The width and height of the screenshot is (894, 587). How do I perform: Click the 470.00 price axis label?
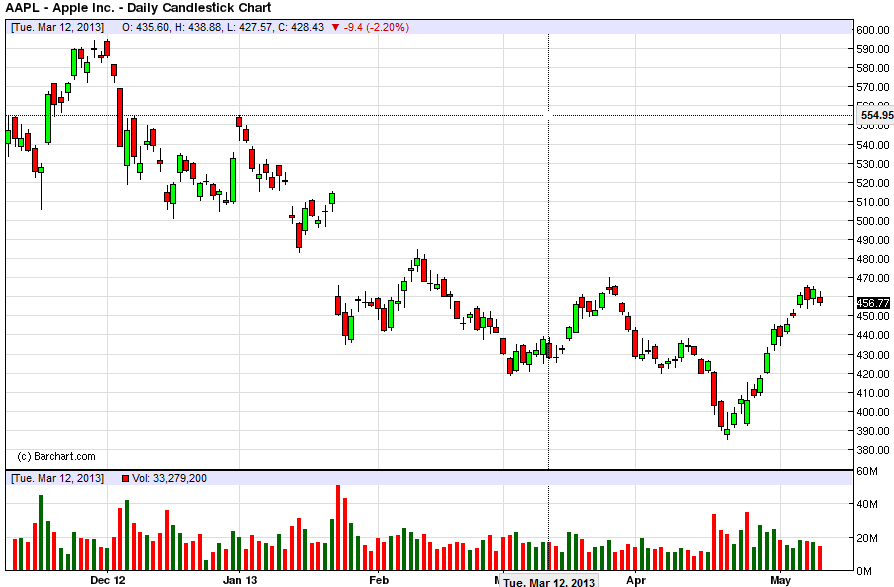[x=873, y=278]
